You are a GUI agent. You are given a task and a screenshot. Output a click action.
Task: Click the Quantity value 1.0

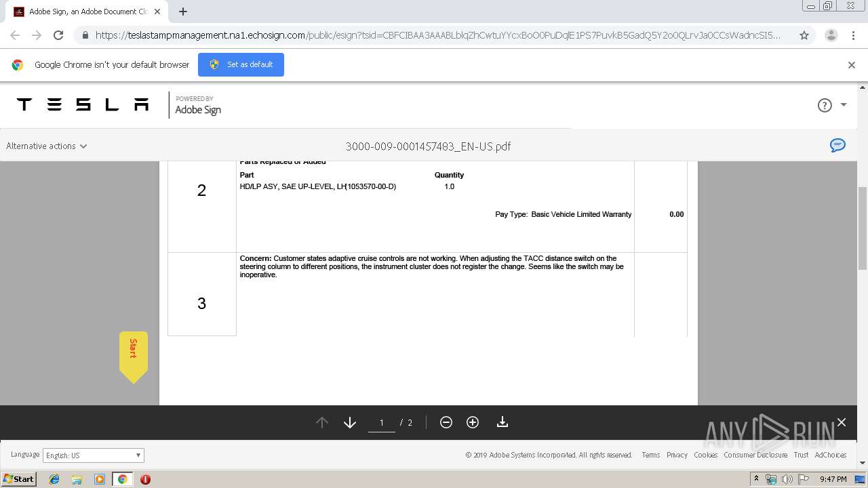[449, 186]
